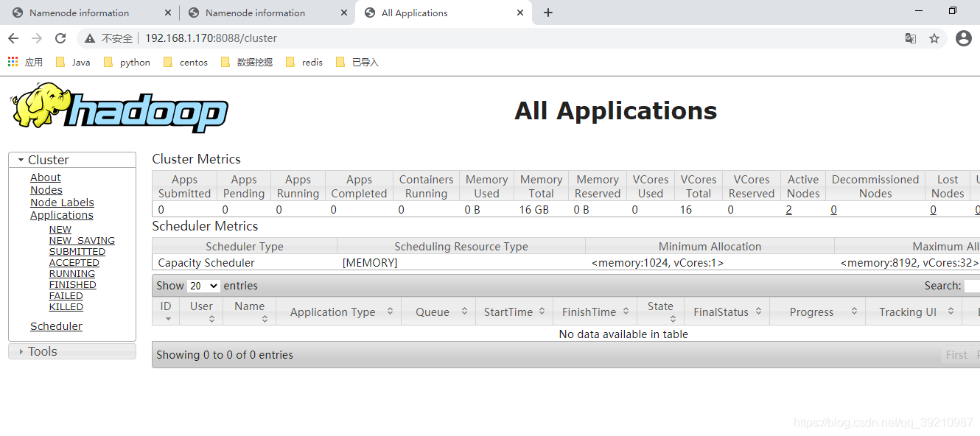
Task: Open the Active Nodes count link 2
Action: point(789,210)
